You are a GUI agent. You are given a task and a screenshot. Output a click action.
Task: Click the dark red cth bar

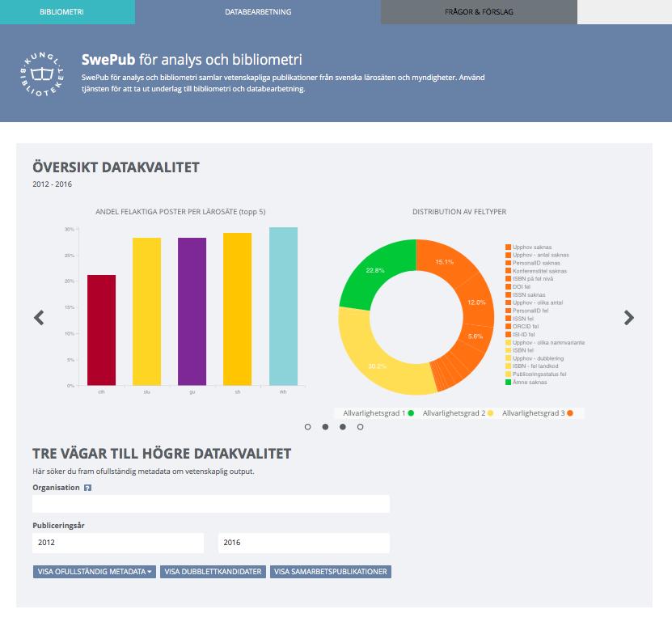[x=102, y=330]
